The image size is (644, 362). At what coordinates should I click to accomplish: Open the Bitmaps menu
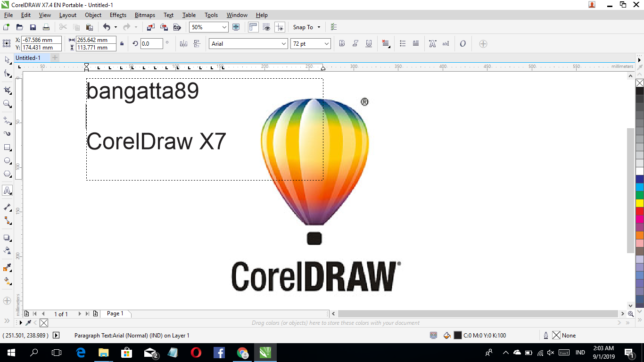[145, 15]
